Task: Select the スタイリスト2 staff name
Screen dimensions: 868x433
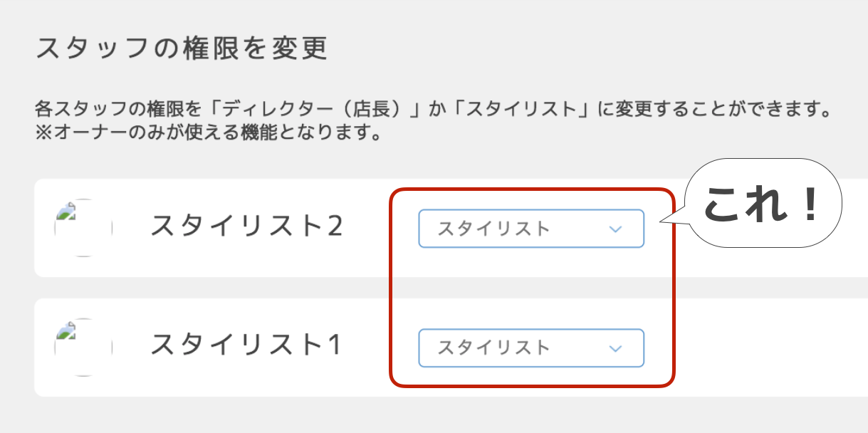Action: click(246, 226)
